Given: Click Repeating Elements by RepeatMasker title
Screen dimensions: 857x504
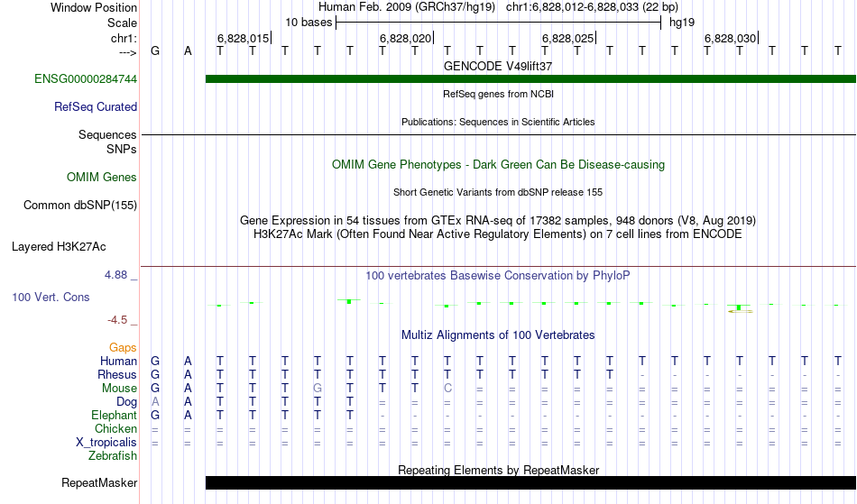Looking at the screenshot, I should pyautogui.click(x=499, y=470).
